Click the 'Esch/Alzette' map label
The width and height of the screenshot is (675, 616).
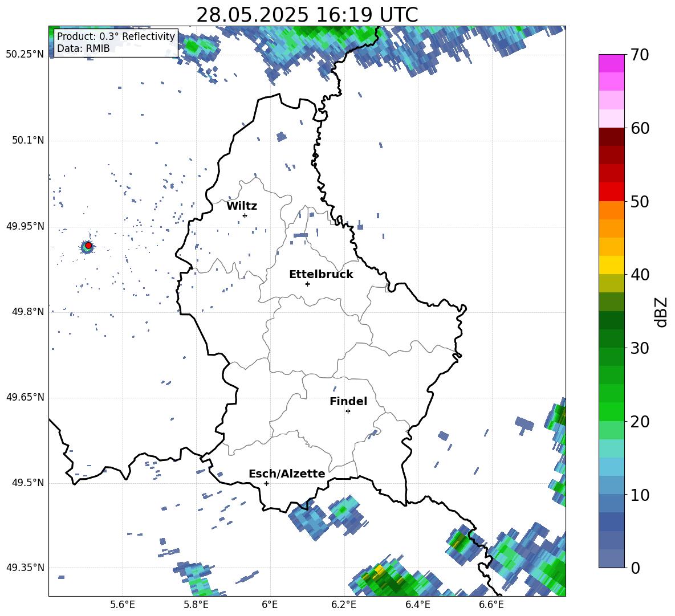pyautogui.click(x=287, y=474)
